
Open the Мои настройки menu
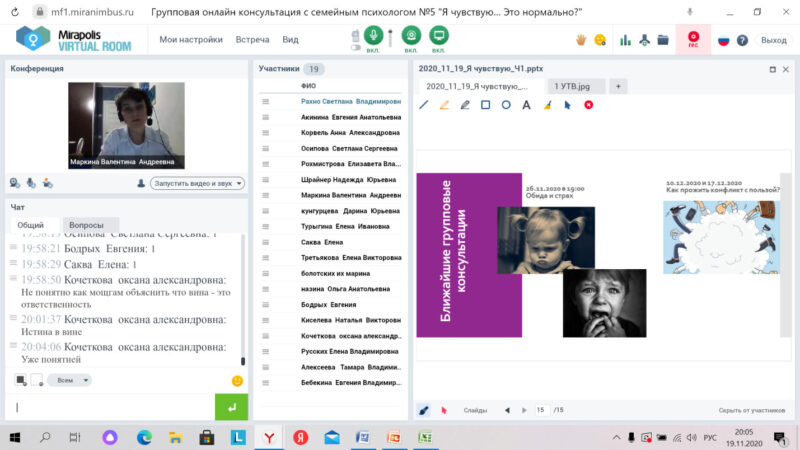191,39
